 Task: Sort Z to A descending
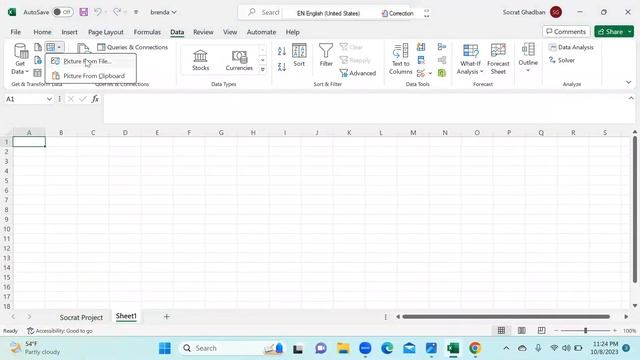(x=282, y=67)
